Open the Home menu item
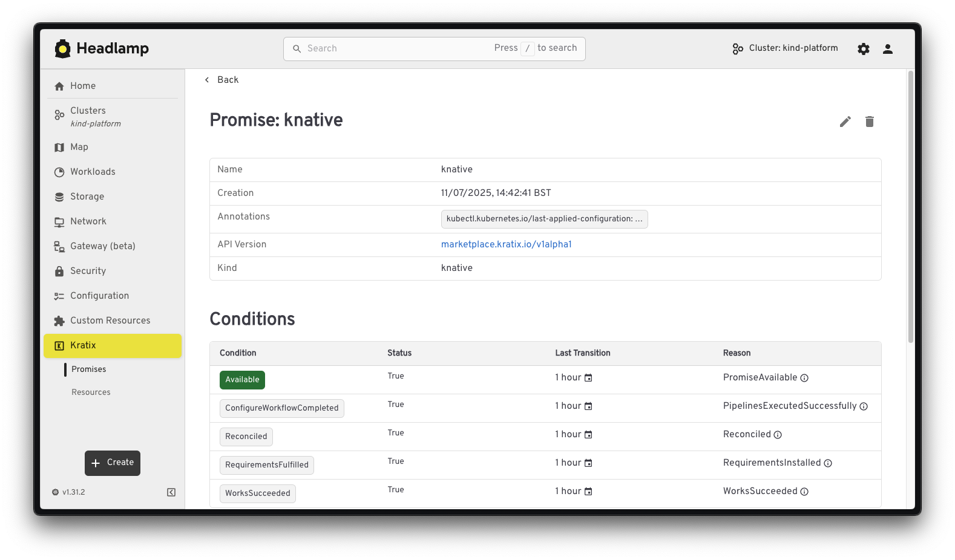 pyautogui.click(x=113, y=86)
